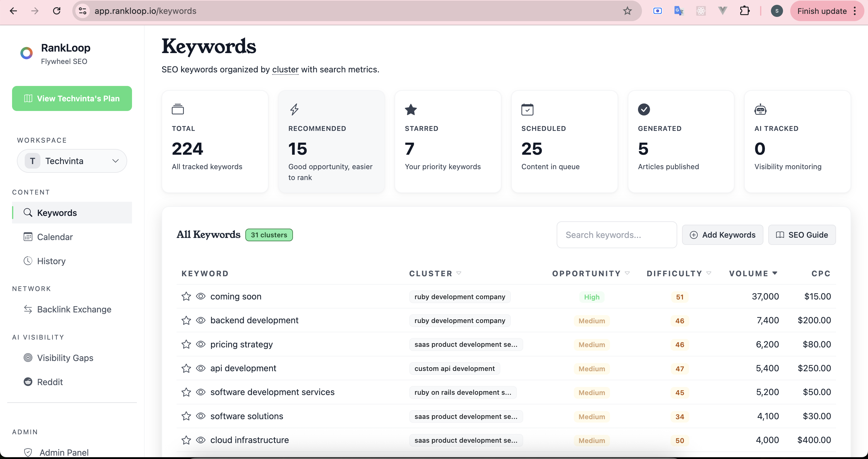This screenshot has width=868, height=459.
Task: Open Reddit in the sidebar
Action: point(72,382)
